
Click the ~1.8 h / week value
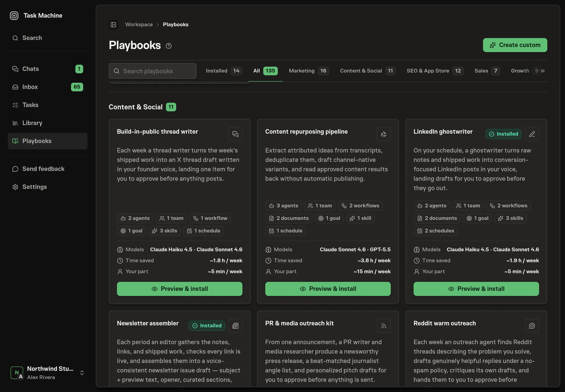[x=226, y=260]
